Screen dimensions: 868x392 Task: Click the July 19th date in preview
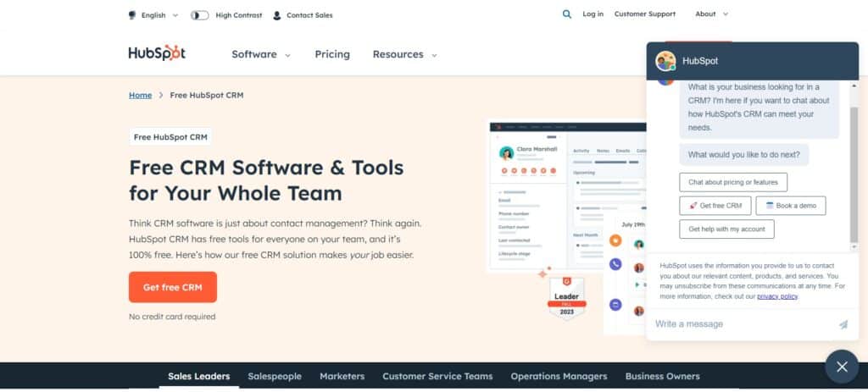pos(633,224)
